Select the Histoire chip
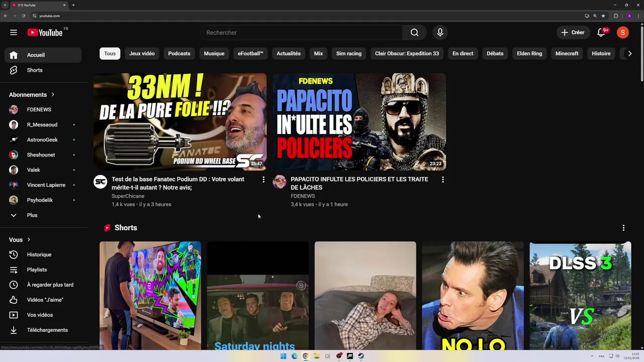Image resolution: width=644 pixels, height=362 pixels. coord(601,53)
